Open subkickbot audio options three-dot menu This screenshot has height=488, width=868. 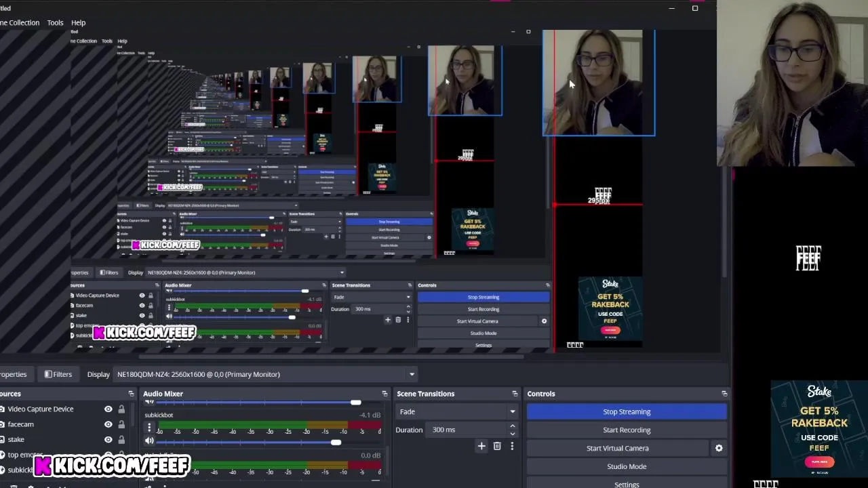click(149, 428)
